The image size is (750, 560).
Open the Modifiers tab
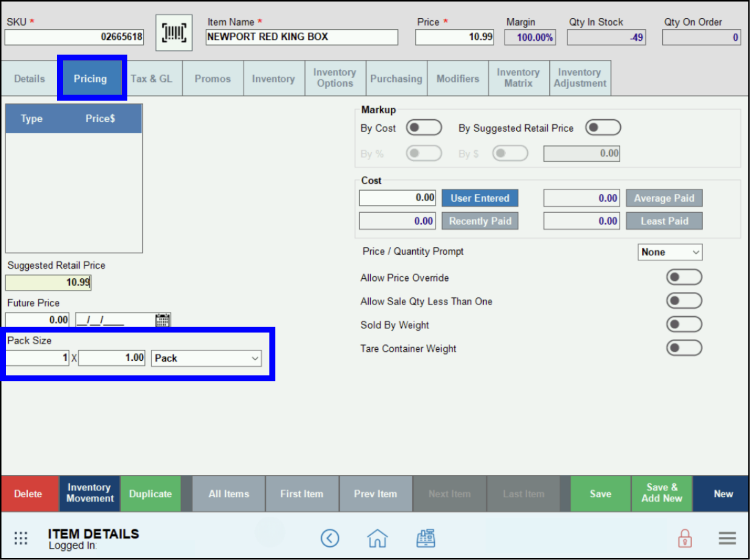(x=458, y=79)
